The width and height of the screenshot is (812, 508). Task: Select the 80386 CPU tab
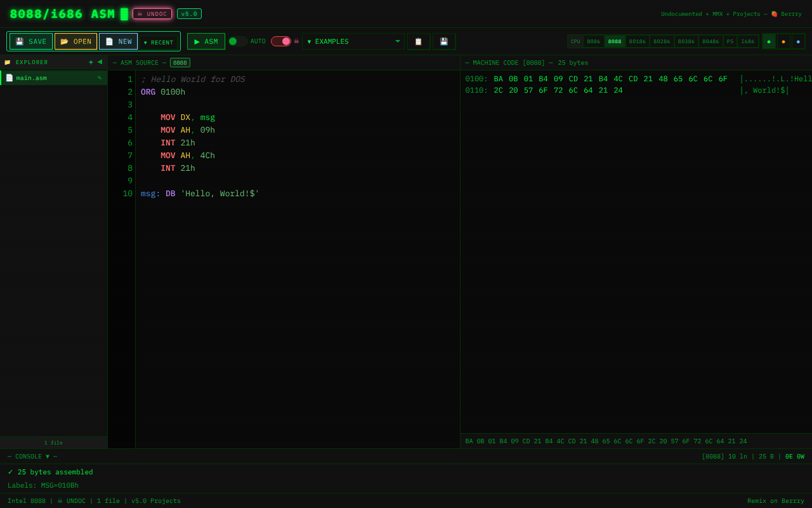click(x=686, y=41)
